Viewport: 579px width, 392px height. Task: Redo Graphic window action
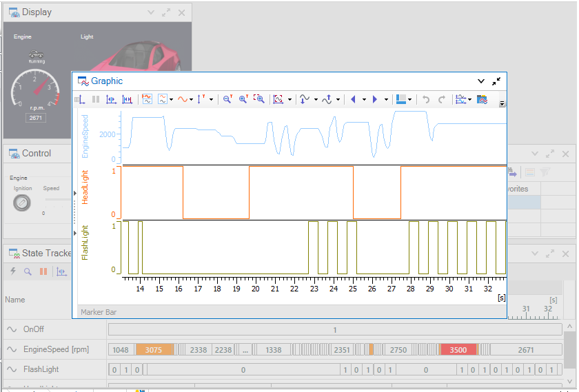click(x=442, y=99)
